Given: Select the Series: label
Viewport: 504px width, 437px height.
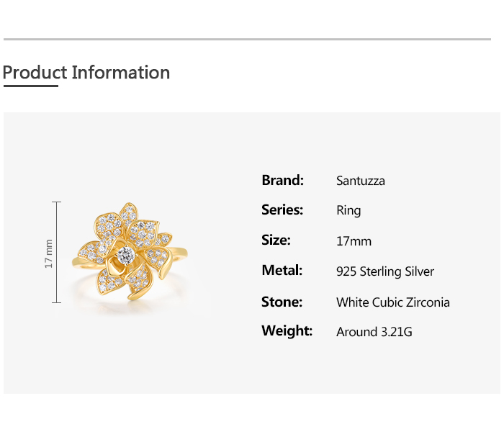Looking at the screenshot, I should point(282,210).
